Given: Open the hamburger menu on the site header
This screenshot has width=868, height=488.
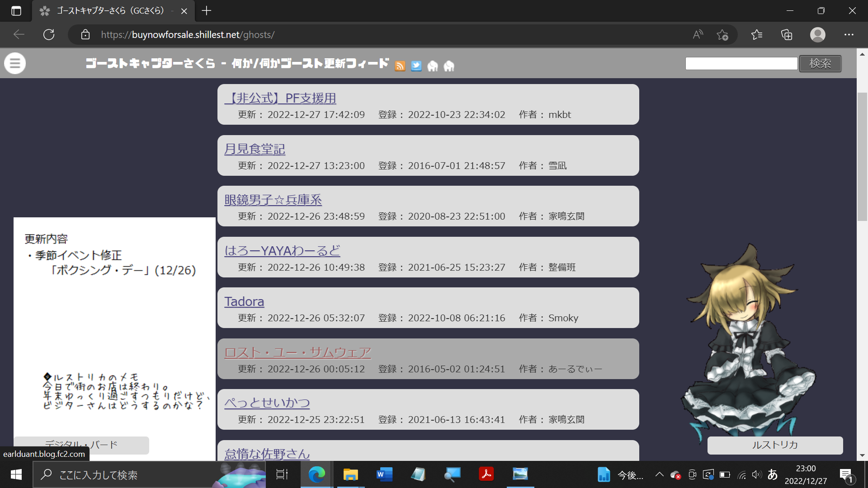Looking at the screenshot, I should point(15,63).
